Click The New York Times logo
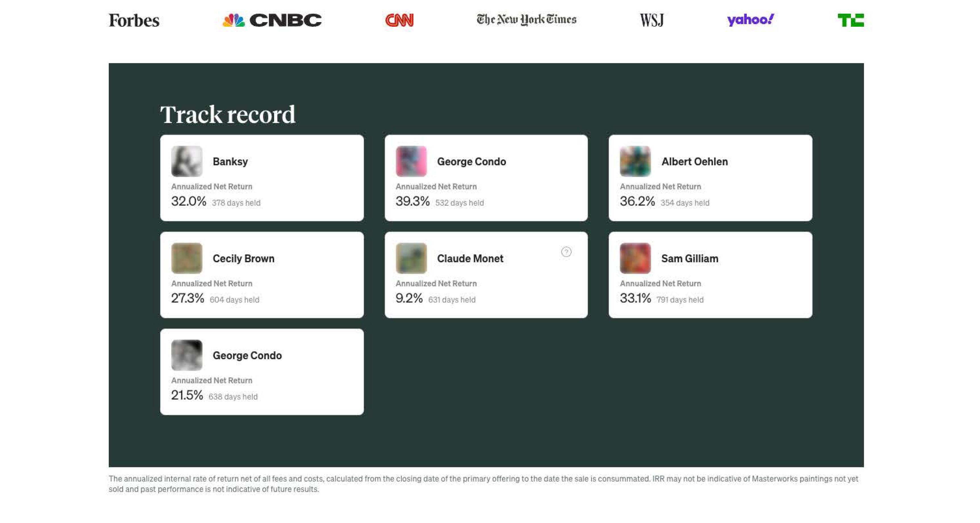 coord(526,19)
